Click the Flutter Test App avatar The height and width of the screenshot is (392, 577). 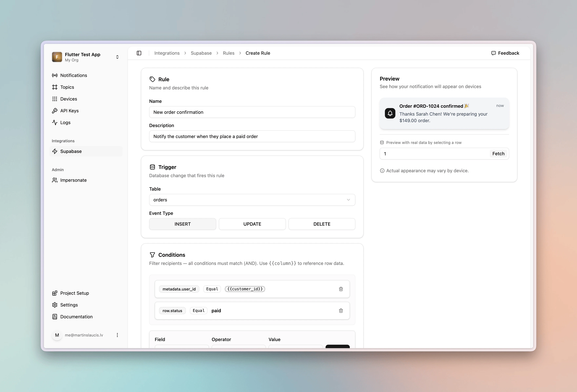57,57
